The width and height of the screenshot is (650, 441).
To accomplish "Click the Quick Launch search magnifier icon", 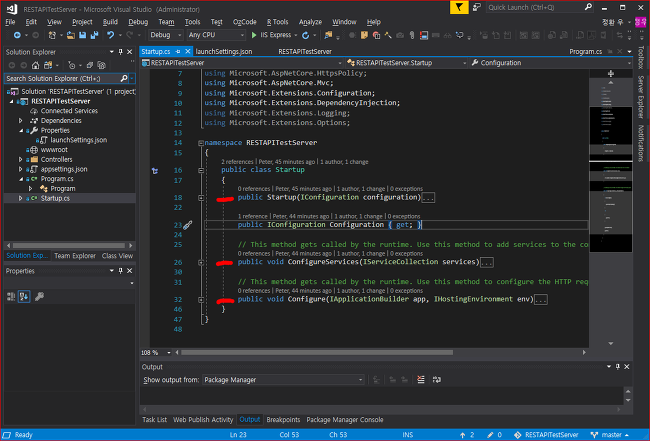I will click(588, 7).
